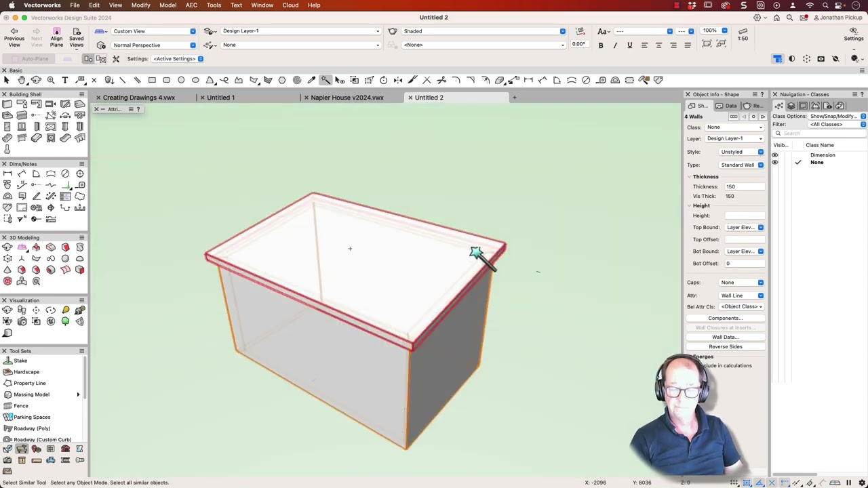Apply underline text formatting

pos(629,45)
